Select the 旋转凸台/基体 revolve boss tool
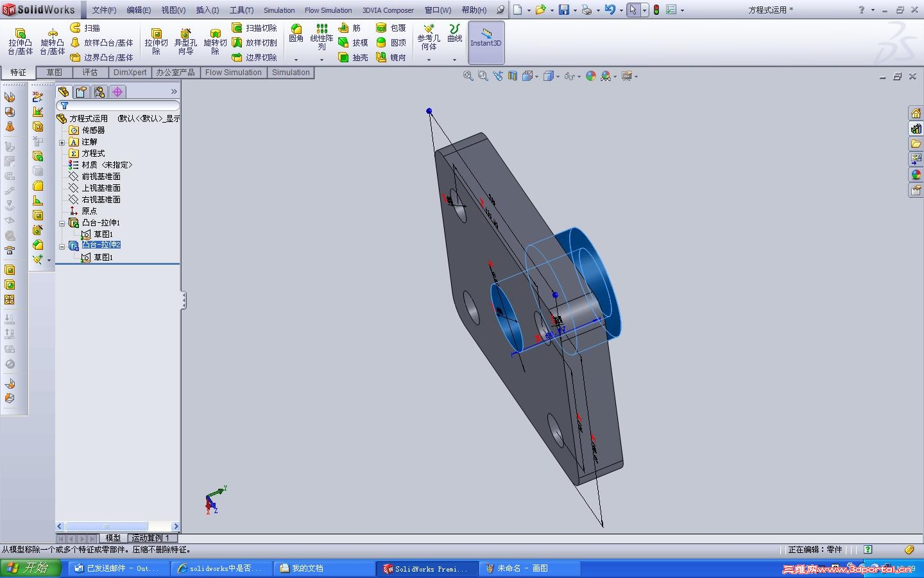 (x=53, y=41)
